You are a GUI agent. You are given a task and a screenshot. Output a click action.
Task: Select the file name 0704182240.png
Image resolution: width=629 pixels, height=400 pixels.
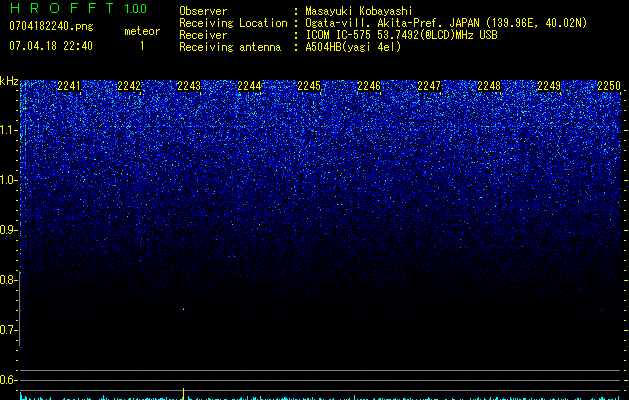51,26
